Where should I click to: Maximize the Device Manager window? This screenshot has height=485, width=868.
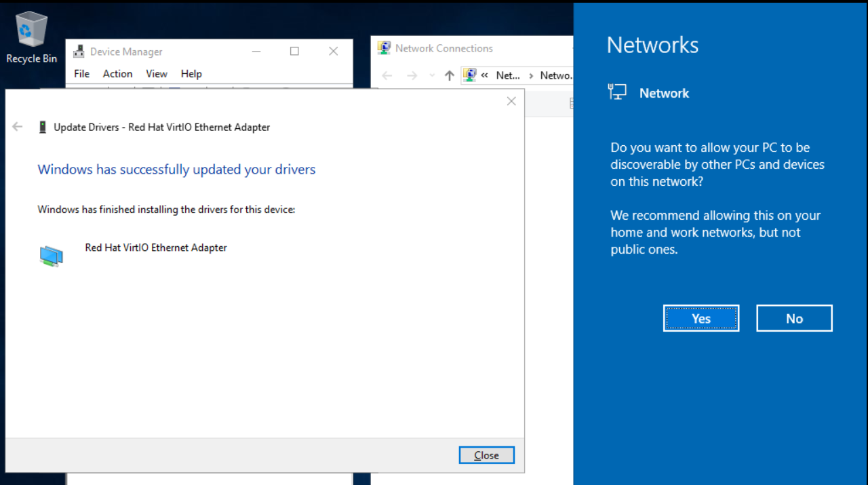tap(294, 52)
